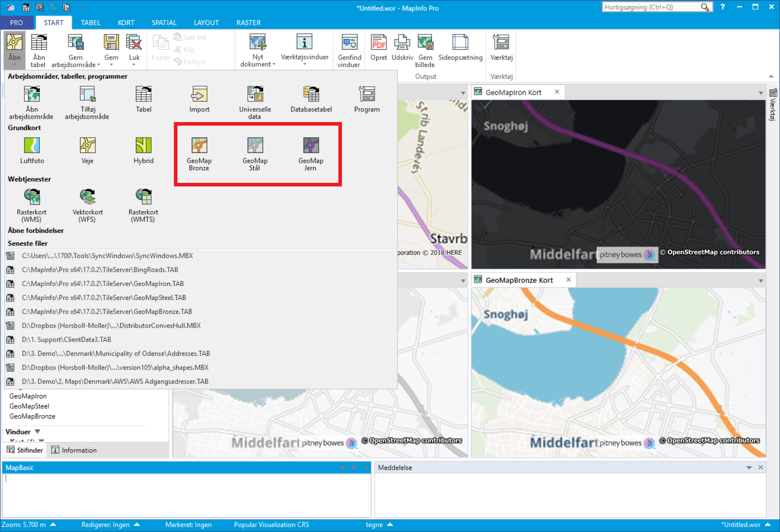Click inside the MapBasic input area

point(186,495)
